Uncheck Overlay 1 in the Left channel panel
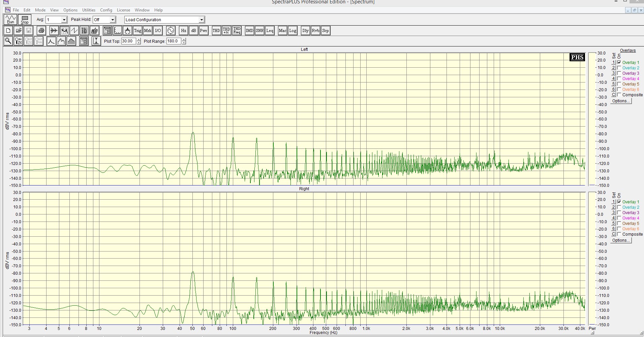This screenshot has width=644, height=337. click(x=619, y=62)
